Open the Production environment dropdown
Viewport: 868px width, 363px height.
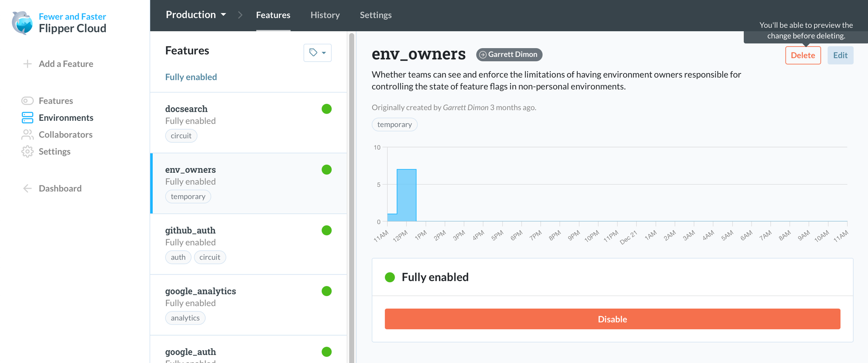[x=196, y=15]
